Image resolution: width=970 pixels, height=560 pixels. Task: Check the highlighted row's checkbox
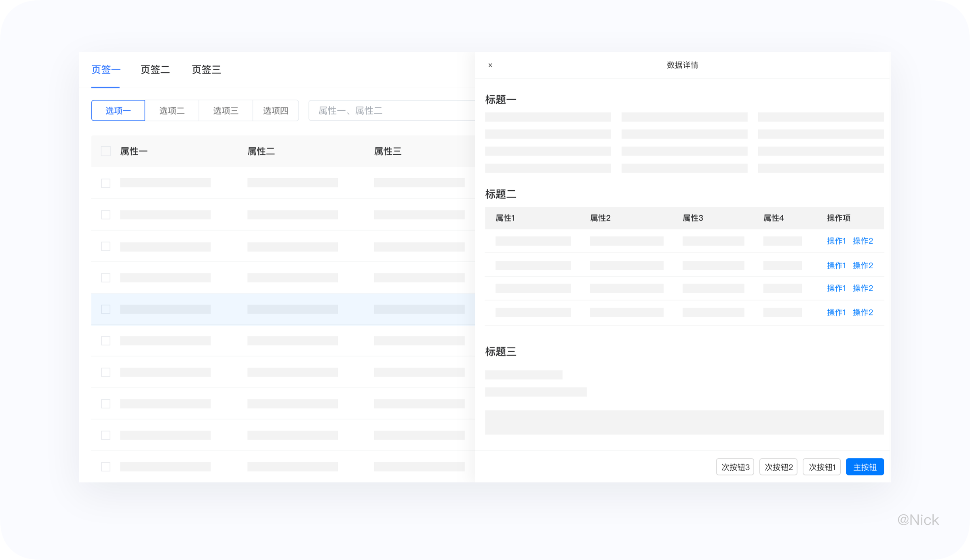pos(105,309)
